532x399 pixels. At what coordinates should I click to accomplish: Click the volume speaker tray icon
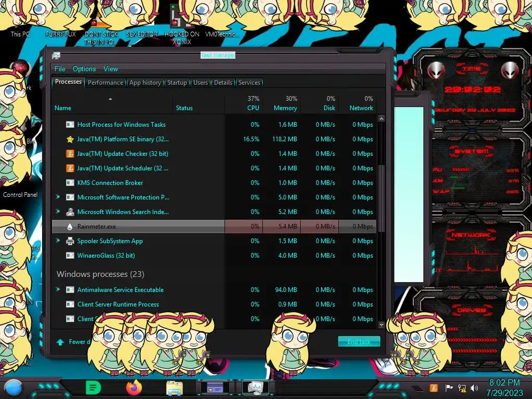[x=474, y=388]
